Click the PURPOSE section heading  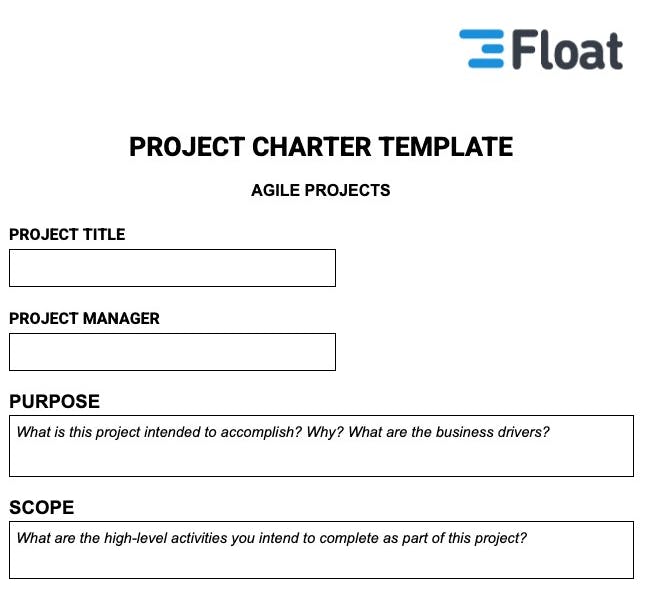tap(55, 402)
